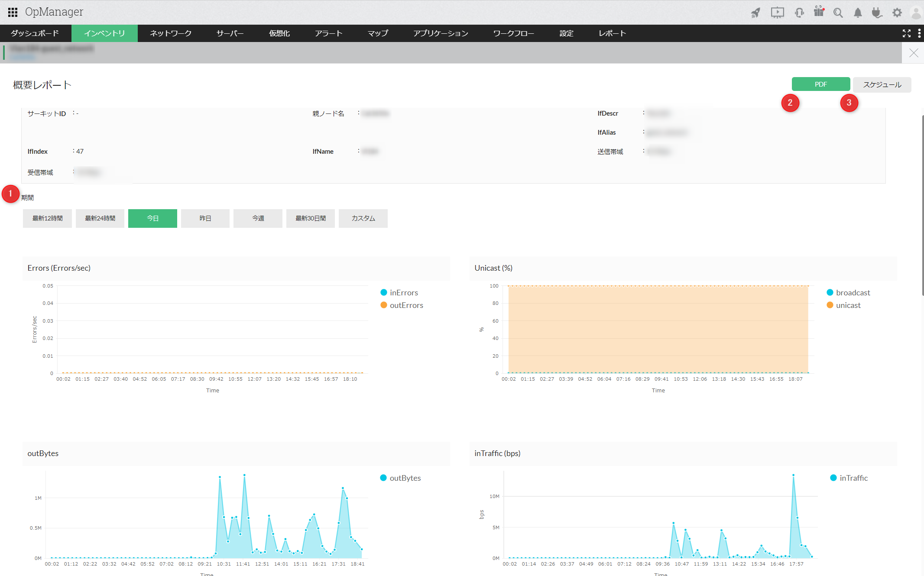Image resolution: width=924 pixels, height=576 pixels.
Task: Click the headset support icon
Action: (799, 13)
